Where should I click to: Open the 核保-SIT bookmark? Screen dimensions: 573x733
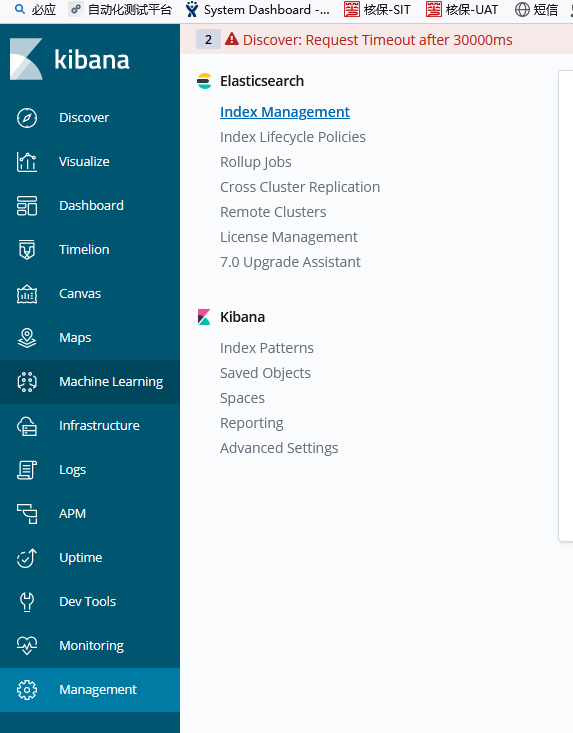tap(377, 10)
